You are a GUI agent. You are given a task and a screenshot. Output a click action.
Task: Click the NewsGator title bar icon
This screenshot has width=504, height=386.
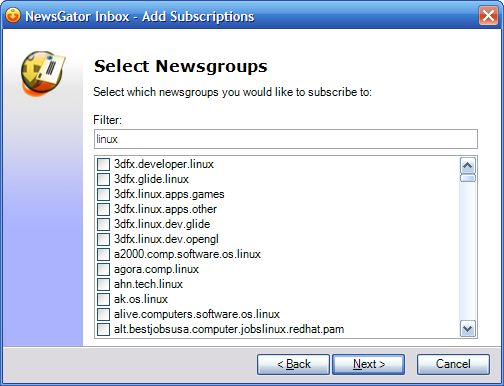click(x=13, y=16)
